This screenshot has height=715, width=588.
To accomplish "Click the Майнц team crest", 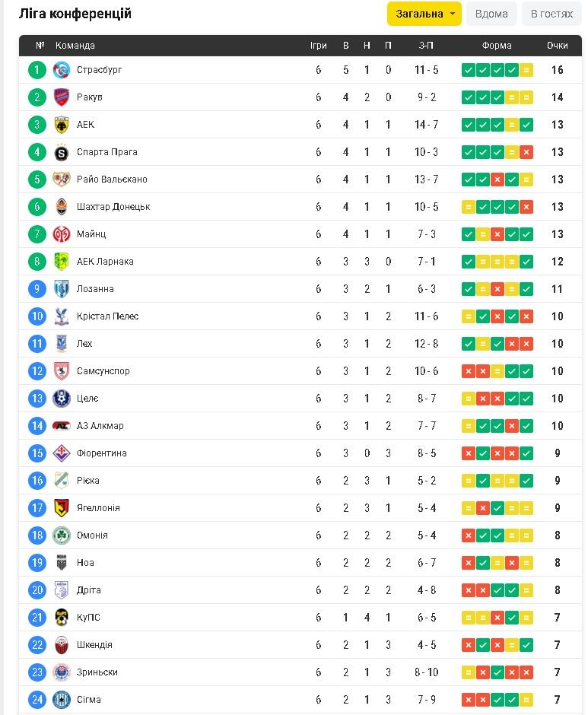I will point(62,234).
